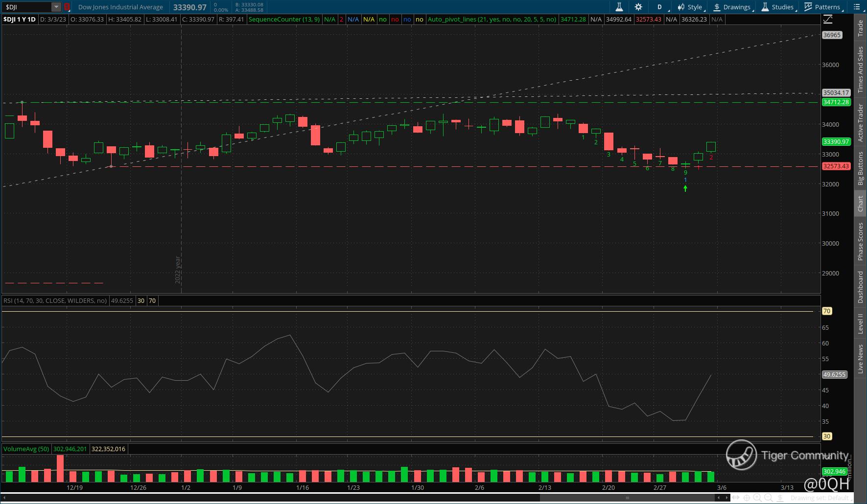Switch to the Times And Sales tab
The height and width of the screenshot is (504, 867).
[x=860, y=69]
